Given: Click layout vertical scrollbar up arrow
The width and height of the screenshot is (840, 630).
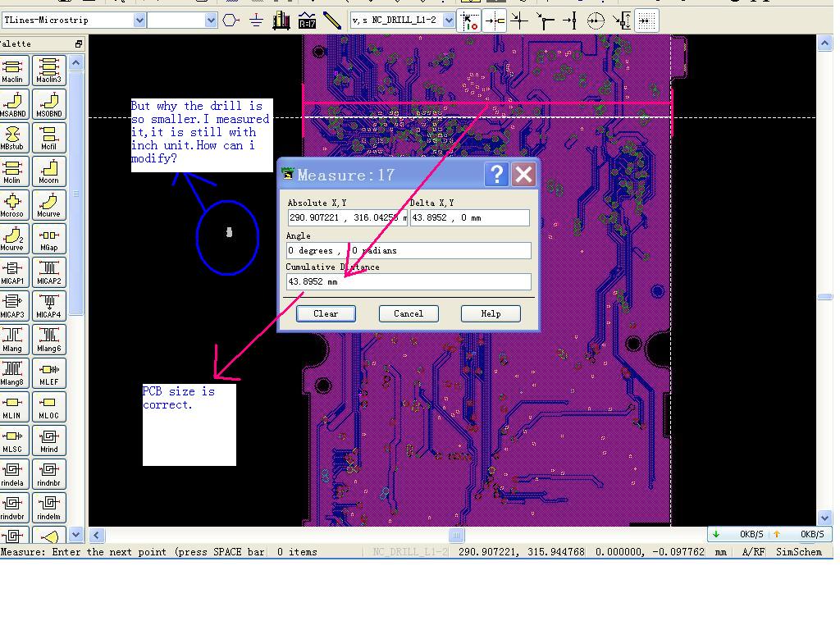Looking at the screenshot, I should coord(824,43).
